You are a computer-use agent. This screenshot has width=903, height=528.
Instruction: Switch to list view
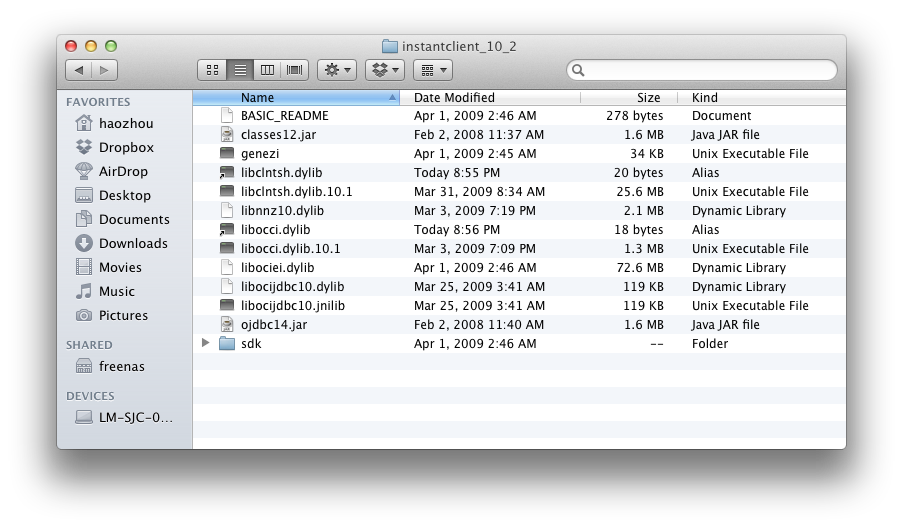click(240, 70)
